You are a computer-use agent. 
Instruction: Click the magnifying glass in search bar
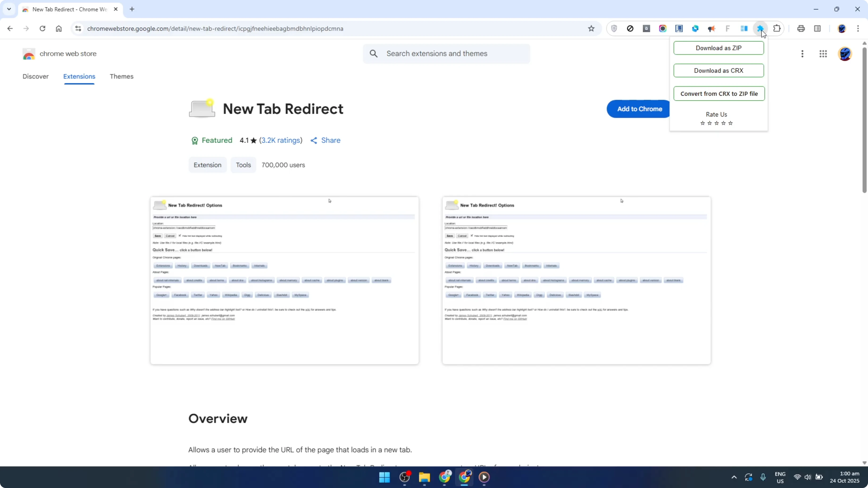coord(373,53)
